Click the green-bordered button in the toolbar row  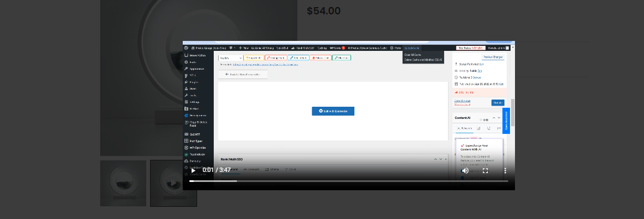[342, 58]
